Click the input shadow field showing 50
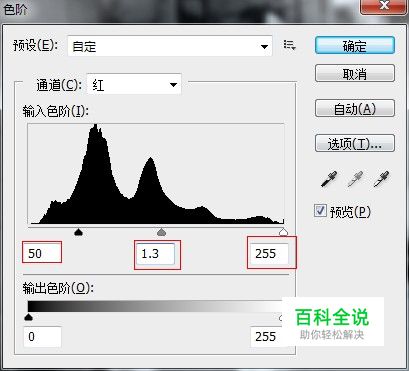 42,253
